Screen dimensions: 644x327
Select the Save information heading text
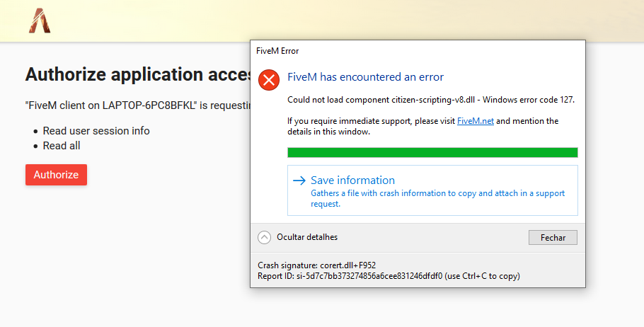click(353, 180)
